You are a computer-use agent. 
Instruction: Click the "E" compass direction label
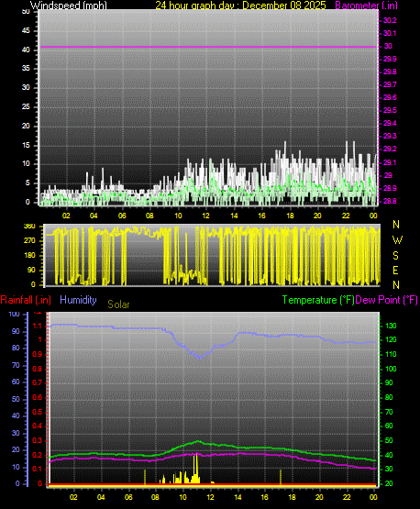[x=395, y=270]
